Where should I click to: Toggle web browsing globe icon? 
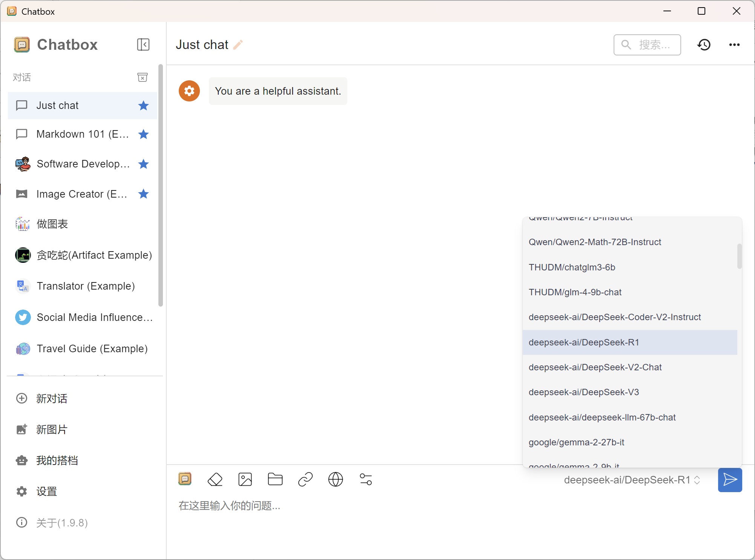tap(336, 480)
